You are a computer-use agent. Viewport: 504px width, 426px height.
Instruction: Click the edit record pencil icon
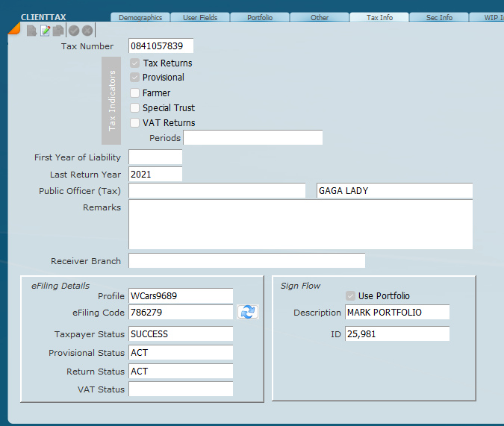(45, 31)
